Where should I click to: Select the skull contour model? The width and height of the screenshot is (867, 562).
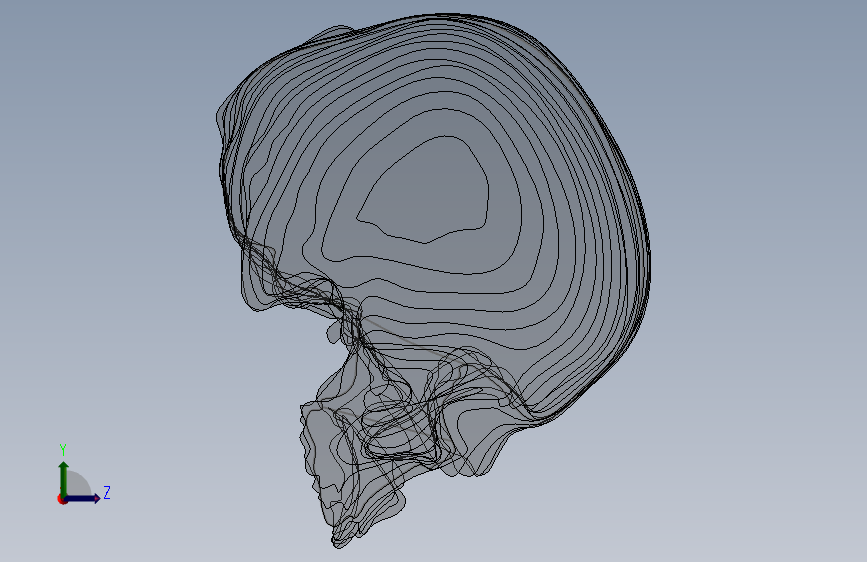433,280
